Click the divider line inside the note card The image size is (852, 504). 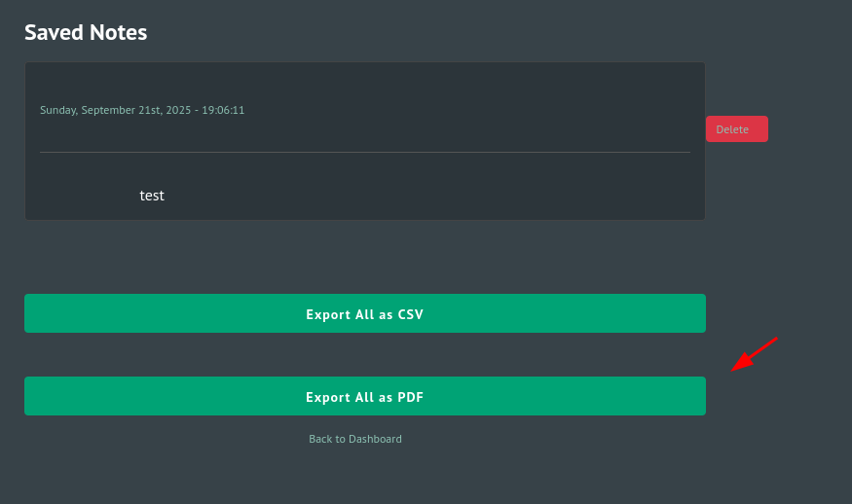(364, 152)
